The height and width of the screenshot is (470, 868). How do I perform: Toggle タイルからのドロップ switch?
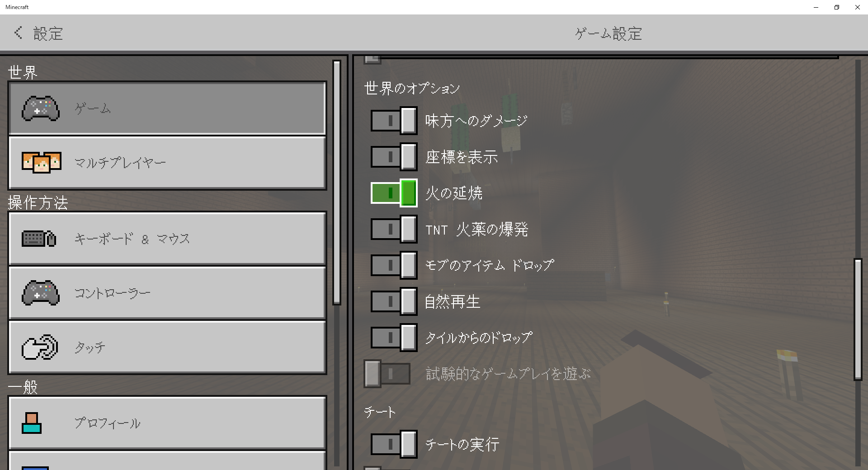tap(394, 338)
